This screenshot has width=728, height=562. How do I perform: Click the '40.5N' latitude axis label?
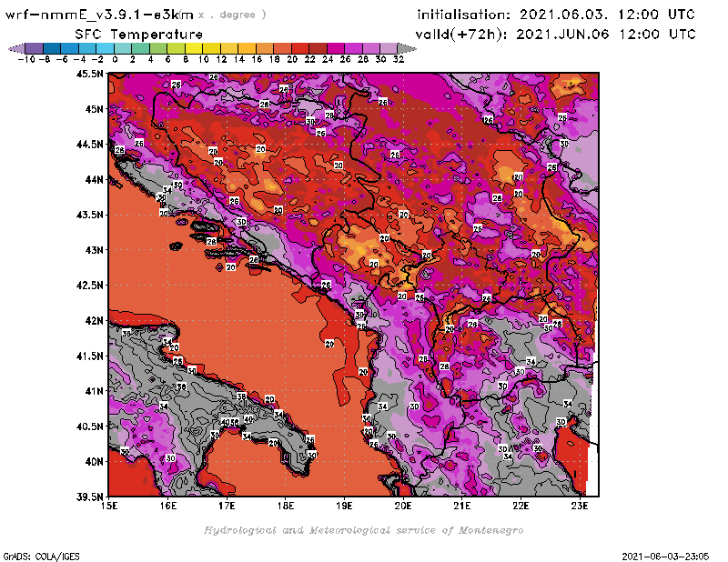pyautogui.click(x=89, y=427)
